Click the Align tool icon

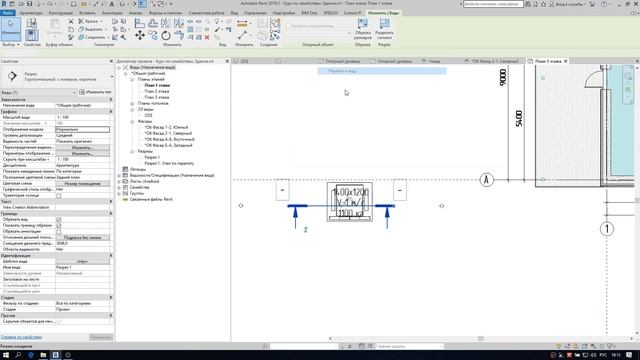coord(140,23)
